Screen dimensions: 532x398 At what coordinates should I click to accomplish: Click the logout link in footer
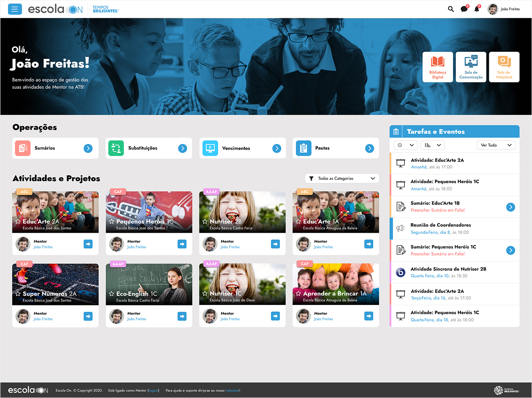(x=153, y=391)
